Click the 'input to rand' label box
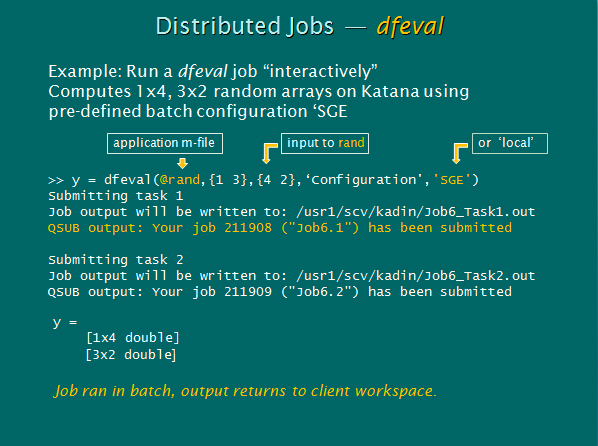 [325, 143]
